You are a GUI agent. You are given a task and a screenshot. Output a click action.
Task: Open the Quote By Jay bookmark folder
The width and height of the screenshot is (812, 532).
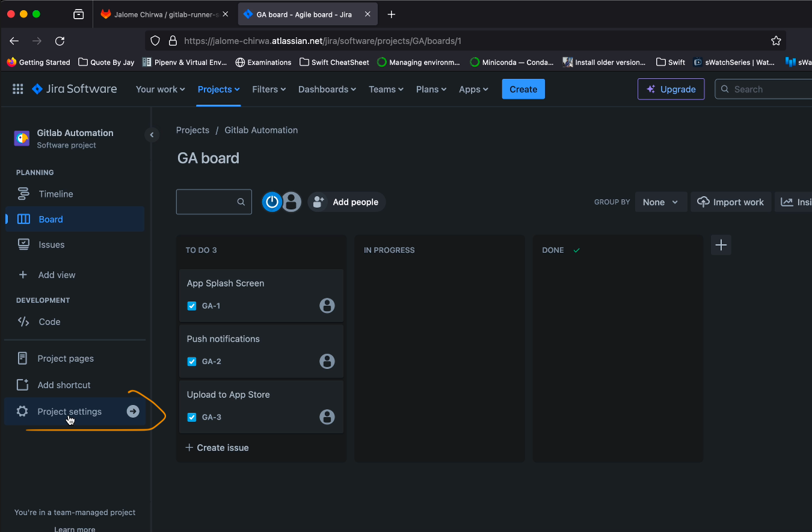pos(106,62)
